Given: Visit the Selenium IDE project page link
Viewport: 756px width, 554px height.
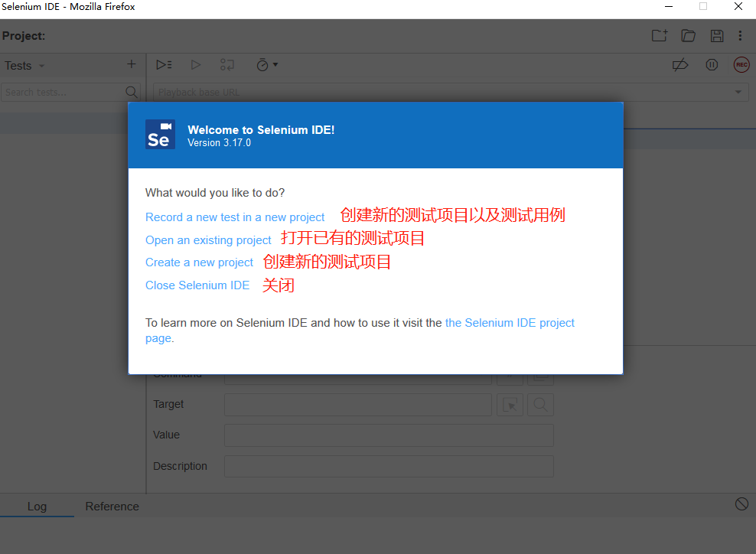Looking at the screenshot, I should (510, 323).
